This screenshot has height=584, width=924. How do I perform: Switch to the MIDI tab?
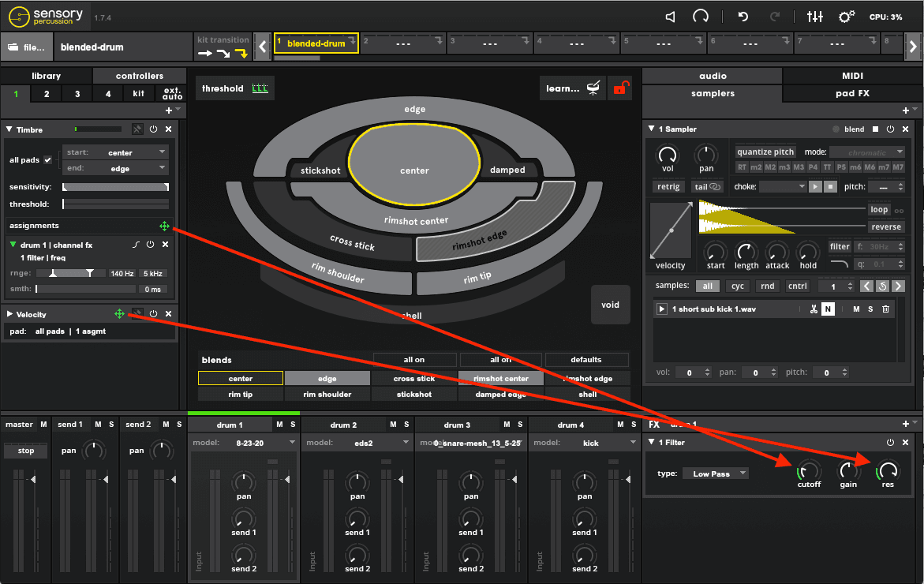click(x=852, y=76)
